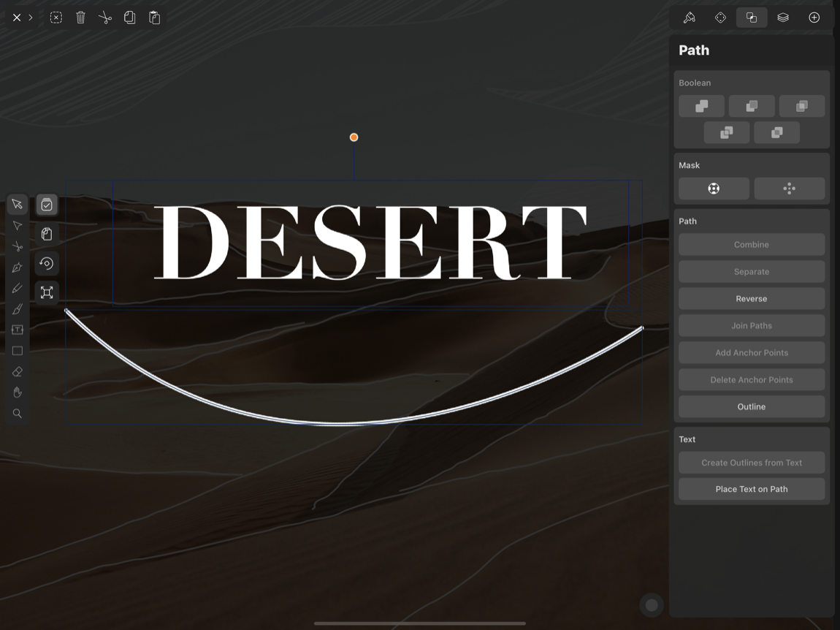
Task: Open the Path tab with the overlapping-squares icon
Action: coord(752,18)
